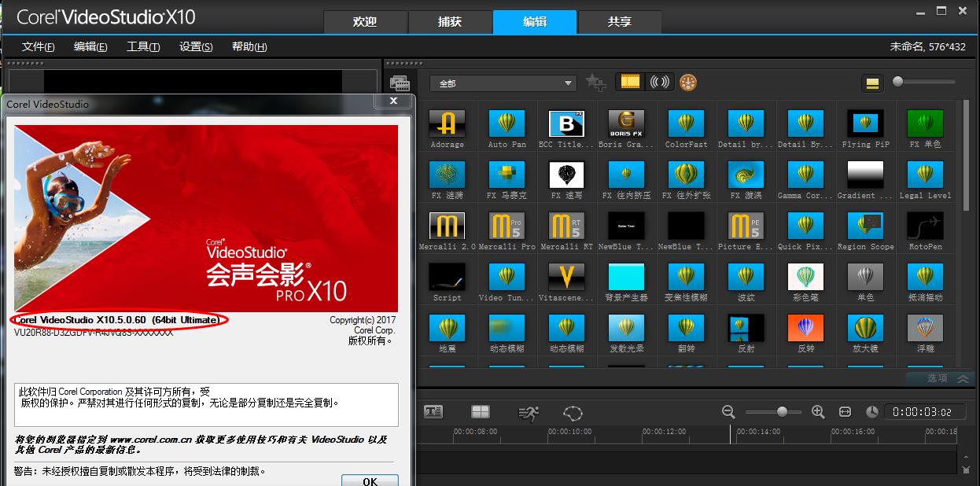980x486 pixels.
Task: Select the 地震 earthquake filter
Action: coord(447,328)
